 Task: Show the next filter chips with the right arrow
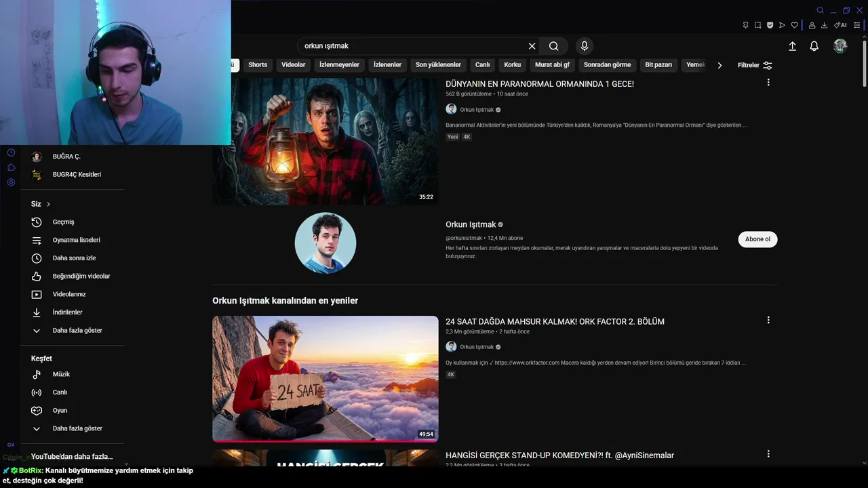719,65
